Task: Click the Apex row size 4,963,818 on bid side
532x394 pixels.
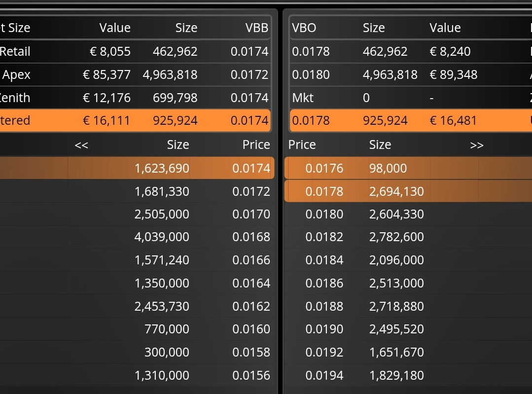Action: [x=170, y=74]
